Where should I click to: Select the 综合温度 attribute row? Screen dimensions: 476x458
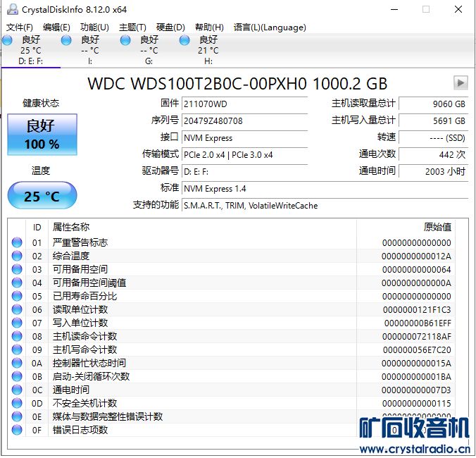tap(232, 256)
